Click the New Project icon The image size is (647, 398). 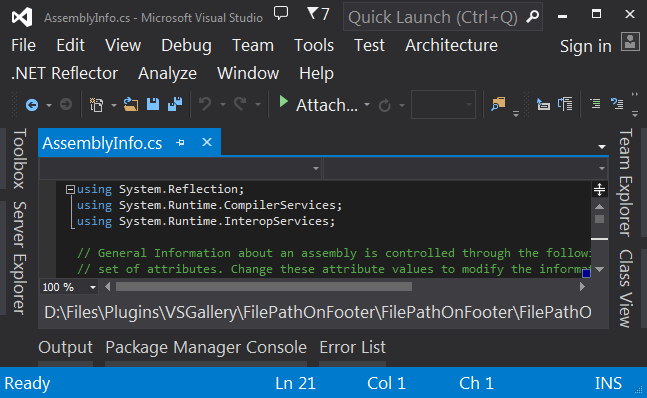[x=96, y=105]
